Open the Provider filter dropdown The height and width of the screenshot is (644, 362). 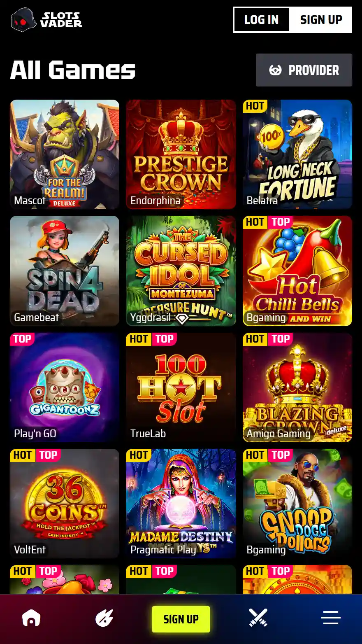(x=304, y=70)
